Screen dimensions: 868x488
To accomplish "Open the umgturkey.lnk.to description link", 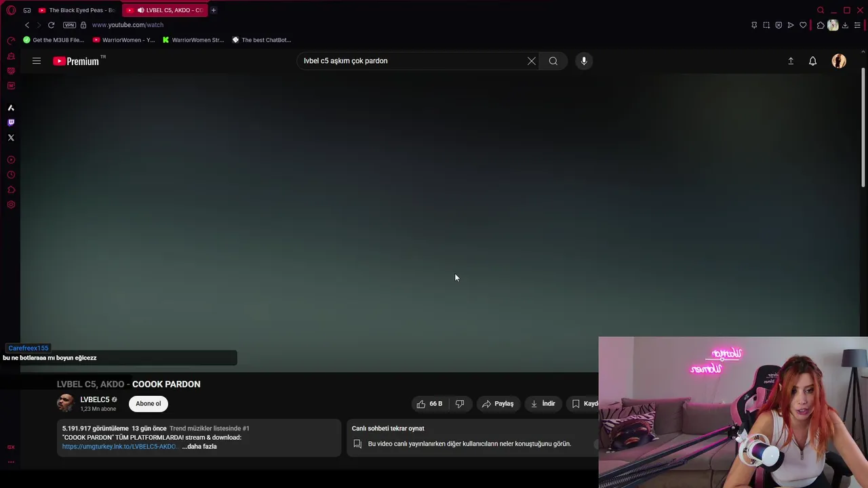I will coord(119,447).
